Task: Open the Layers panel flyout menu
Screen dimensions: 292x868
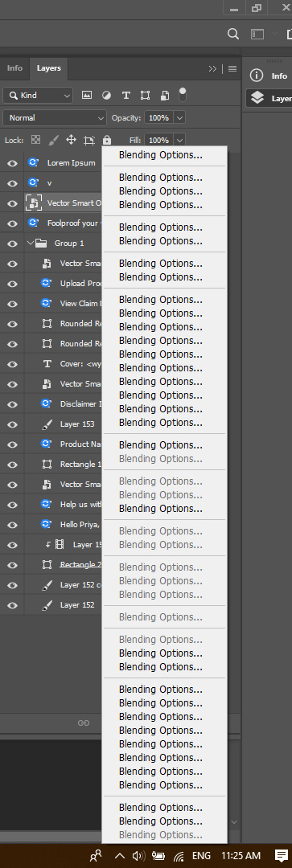Action: point(232,68)
